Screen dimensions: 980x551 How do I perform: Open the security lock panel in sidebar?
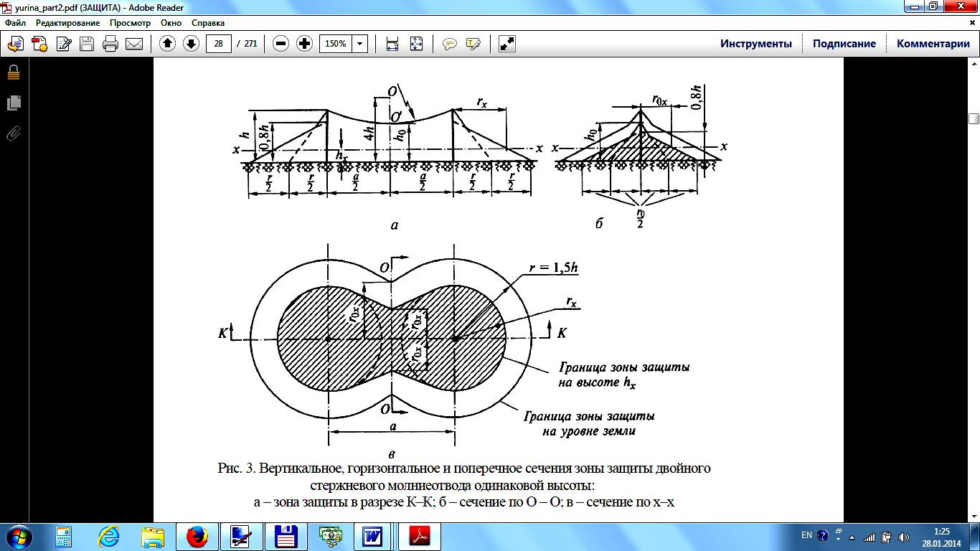pos(14,72)
